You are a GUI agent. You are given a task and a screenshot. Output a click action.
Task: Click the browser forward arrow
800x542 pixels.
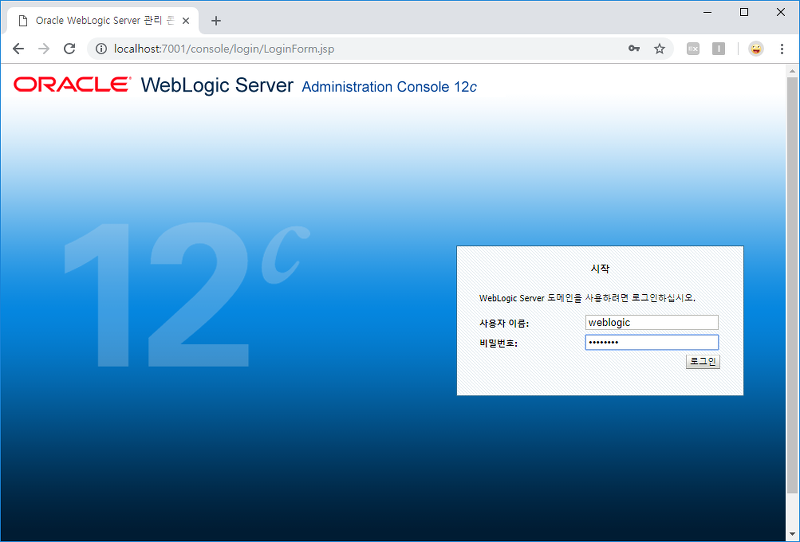pos(44,48)
